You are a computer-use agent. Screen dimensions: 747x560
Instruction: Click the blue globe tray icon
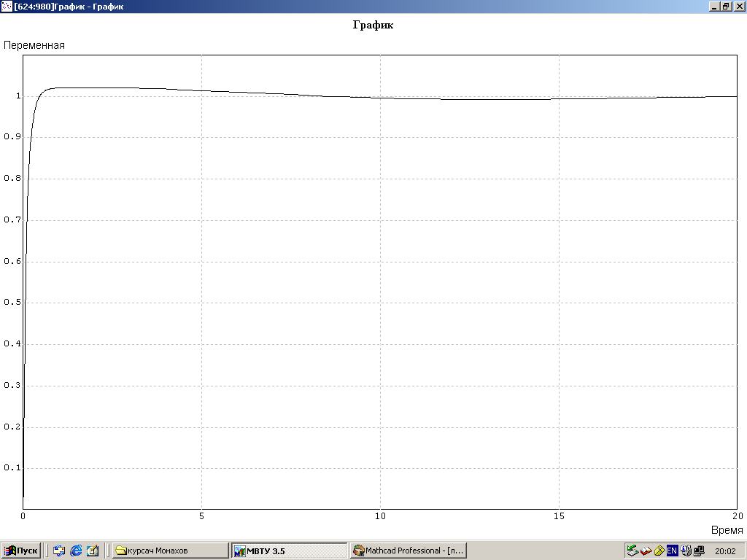tap(686, 551)
